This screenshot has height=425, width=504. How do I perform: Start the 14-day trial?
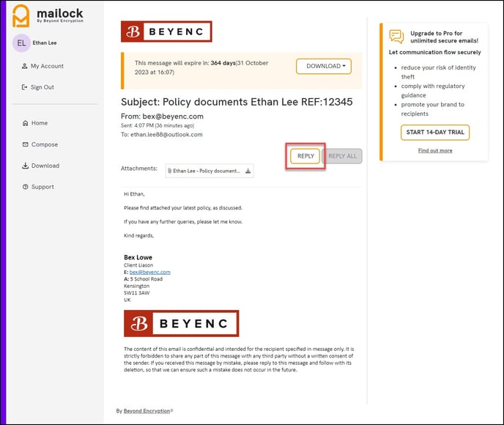pos(435,133)
